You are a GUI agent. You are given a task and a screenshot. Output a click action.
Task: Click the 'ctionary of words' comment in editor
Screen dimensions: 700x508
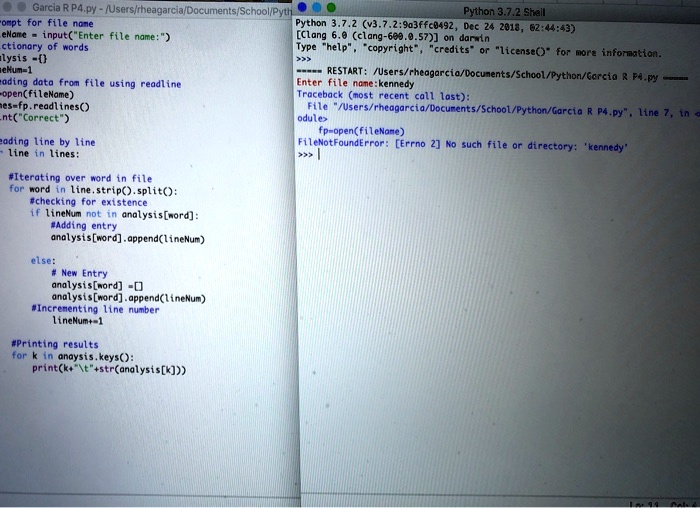(x=44, y=47)
